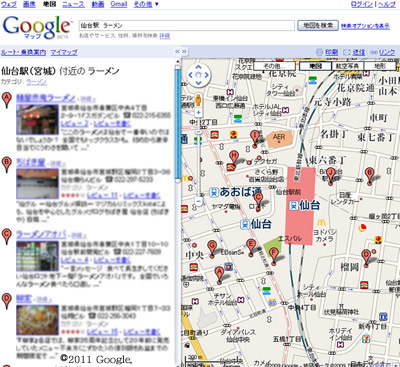Click the 地図を検索 search button
Image resolution: width=400 pixels, height=367 pixels.
[318, 25]
